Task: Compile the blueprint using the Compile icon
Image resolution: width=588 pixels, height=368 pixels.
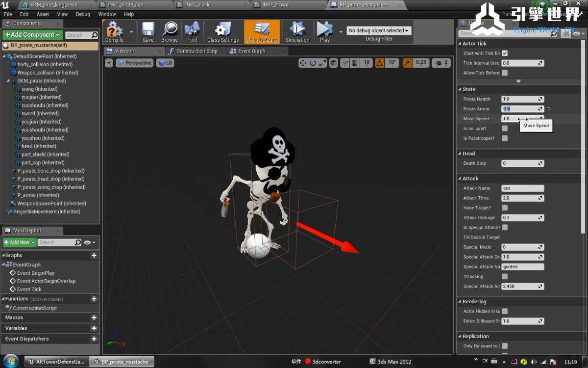Action: point(114,32)
